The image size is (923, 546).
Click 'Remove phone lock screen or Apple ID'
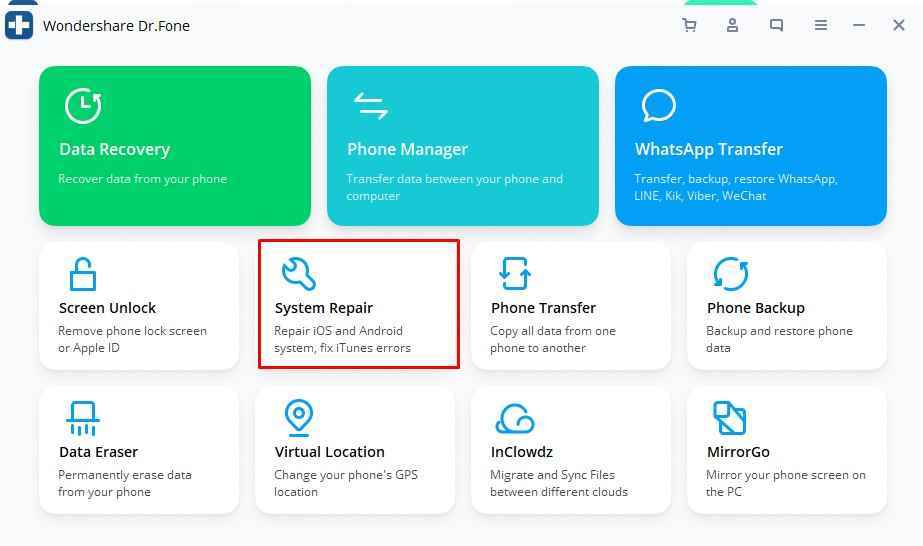(132, 339)
